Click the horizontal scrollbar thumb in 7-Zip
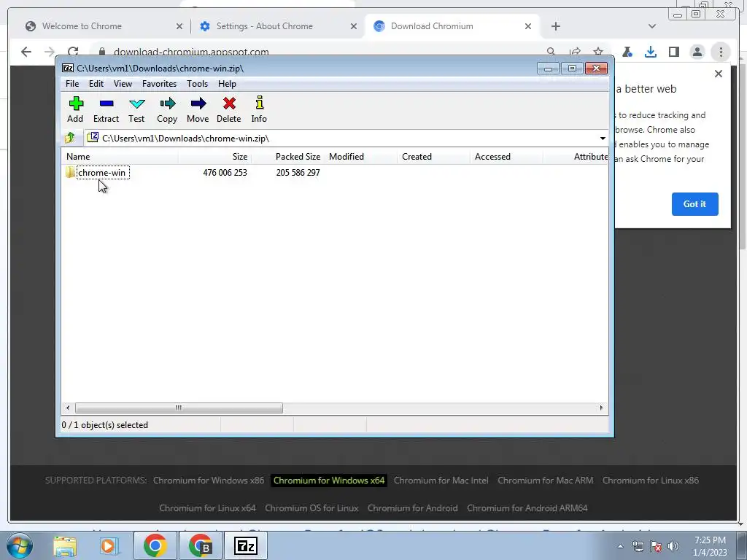Viewport: 747px width, 560px height. coord(179,408)
